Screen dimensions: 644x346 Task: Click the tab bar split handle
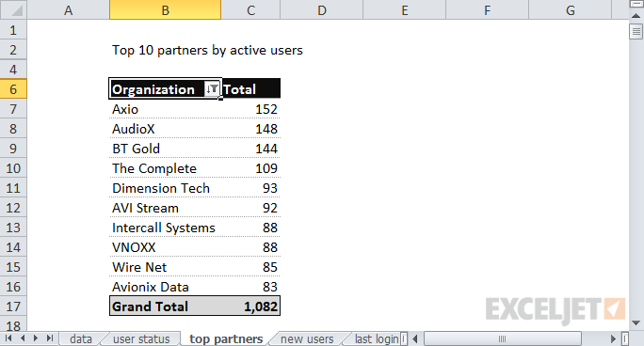pyautogui.click(x=404, y=338)
